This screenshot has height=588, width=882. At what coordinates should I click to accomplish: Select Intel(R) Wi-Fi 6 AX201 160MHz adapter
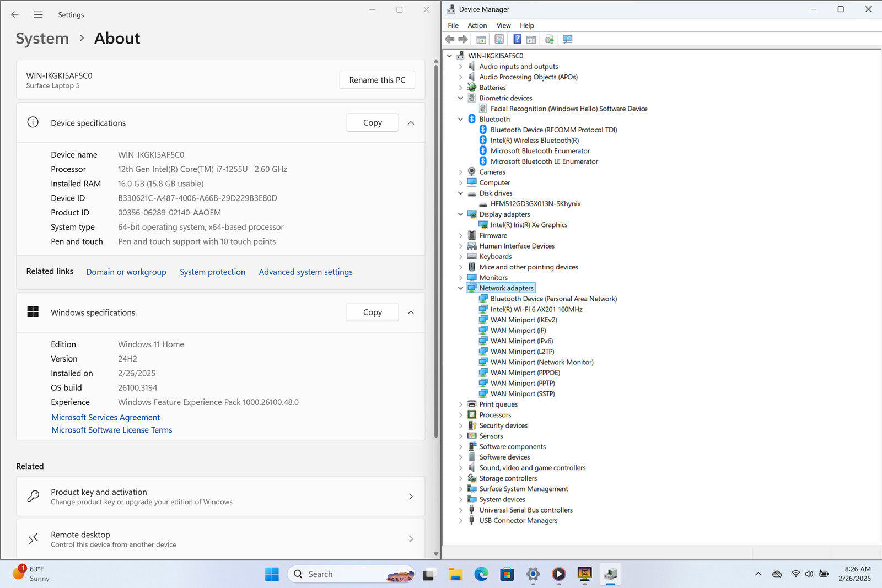coord(536,310)
